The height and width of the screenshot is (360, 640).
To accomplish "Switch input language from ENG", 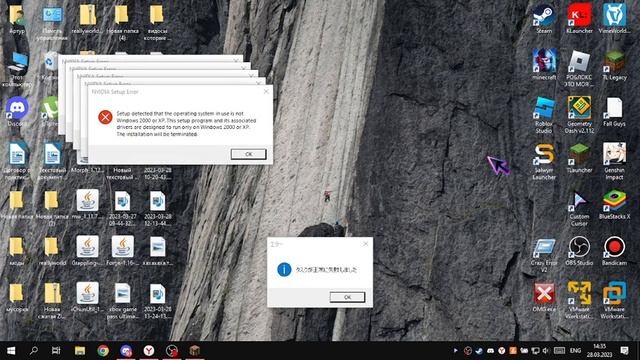I will (x=575, y=350).
